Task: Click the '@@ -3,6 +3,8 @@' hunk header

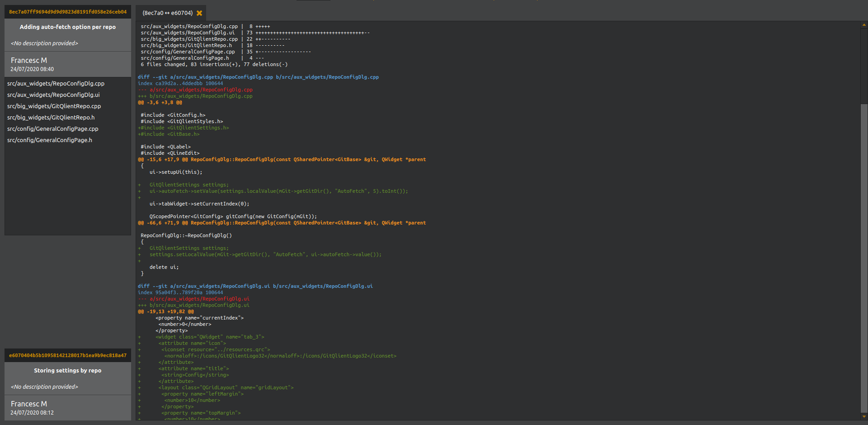Action: [x=160, y=103]
